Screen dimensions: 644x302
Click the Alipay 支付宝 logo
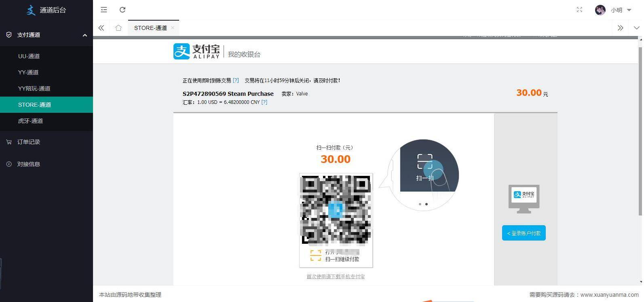(x=196, y=51)
